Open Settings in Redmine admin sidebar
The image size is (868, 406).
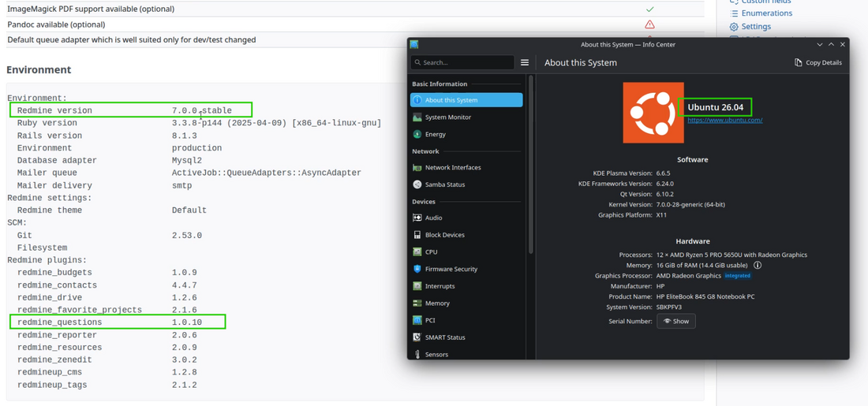[756, 27]
